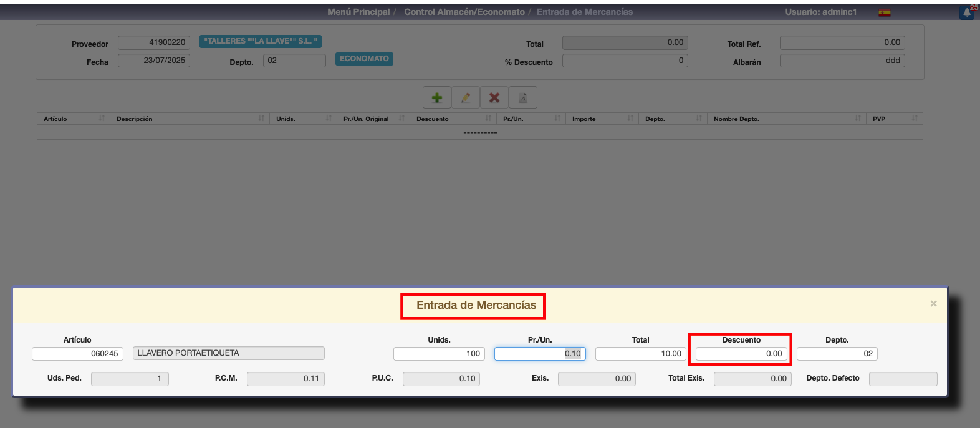Click the Descripción column header text

coord(134,119)
